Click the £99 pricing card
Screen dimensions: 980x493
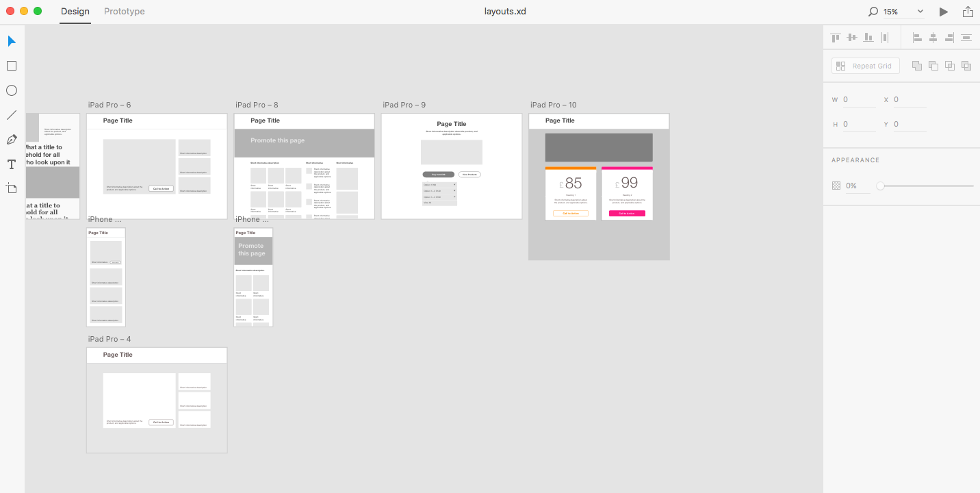627,194
